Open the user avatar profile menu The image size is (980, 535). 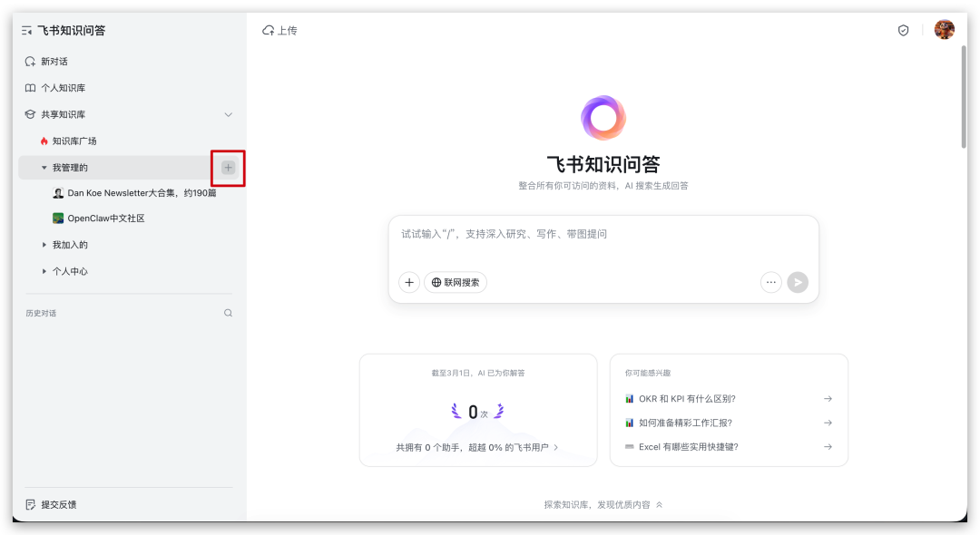[x=944, y=30]
